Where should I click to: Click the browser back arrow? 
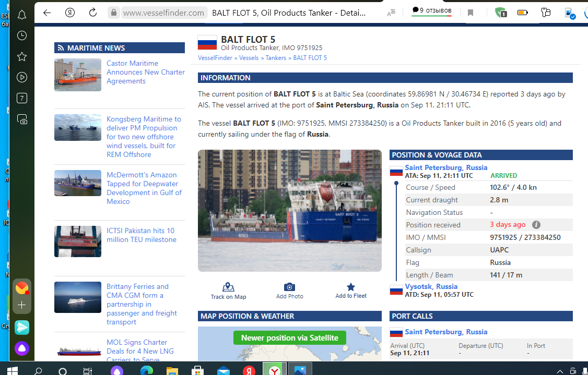click(x=47, y=13)
